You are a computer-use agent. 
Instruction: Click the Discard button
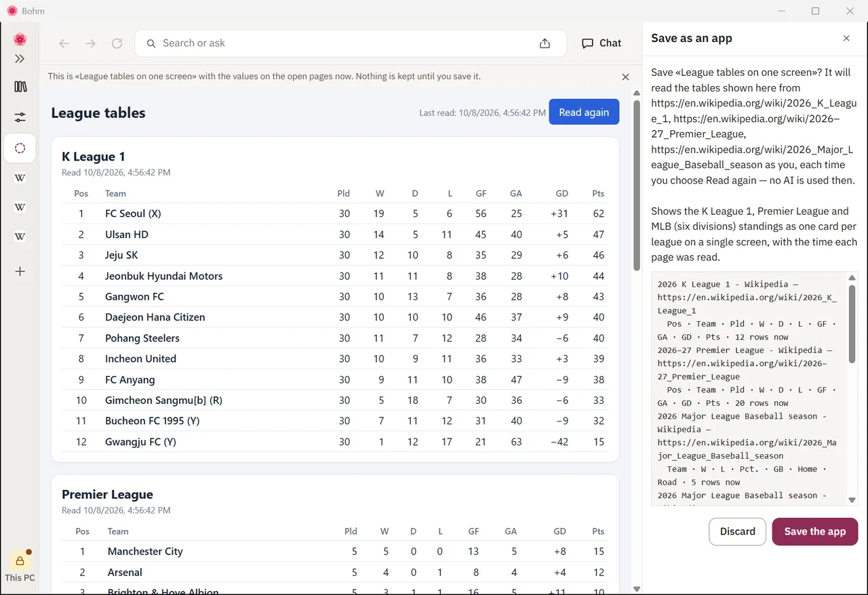738,532
